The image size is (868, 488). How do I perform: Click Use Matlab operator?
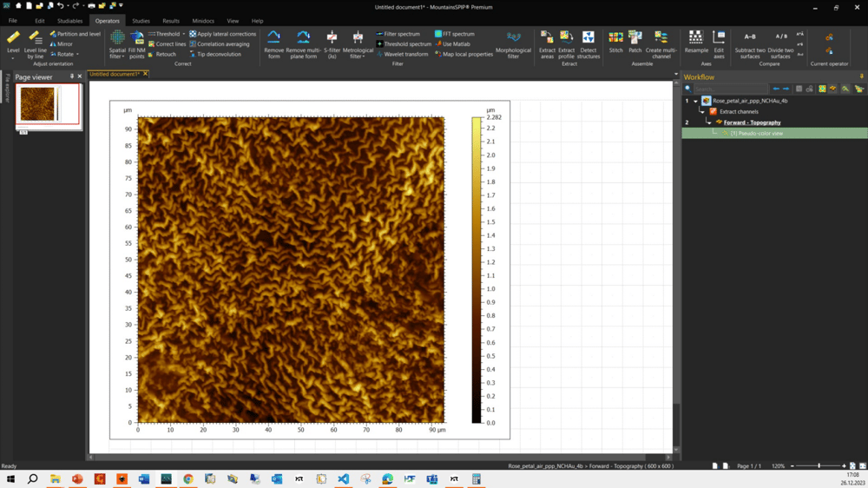pos(452,43)
